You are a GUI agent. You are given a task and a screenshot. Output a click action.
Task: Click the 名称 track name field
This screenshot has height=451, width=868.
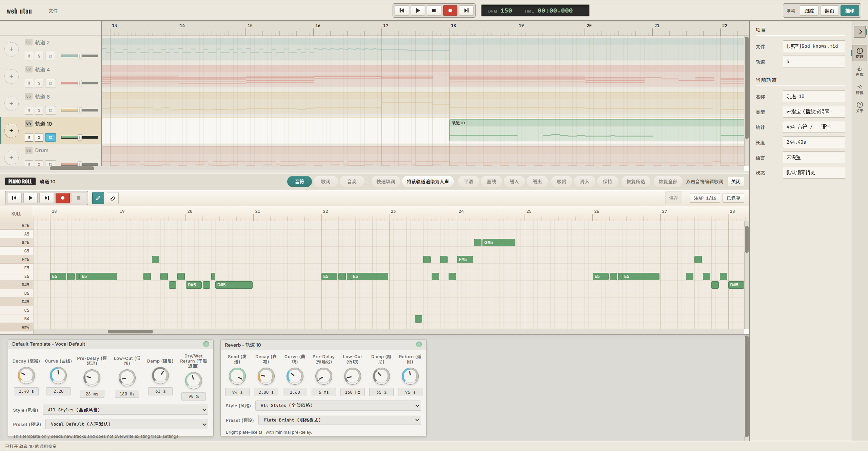pyautogui.click(x=814, y=97)
